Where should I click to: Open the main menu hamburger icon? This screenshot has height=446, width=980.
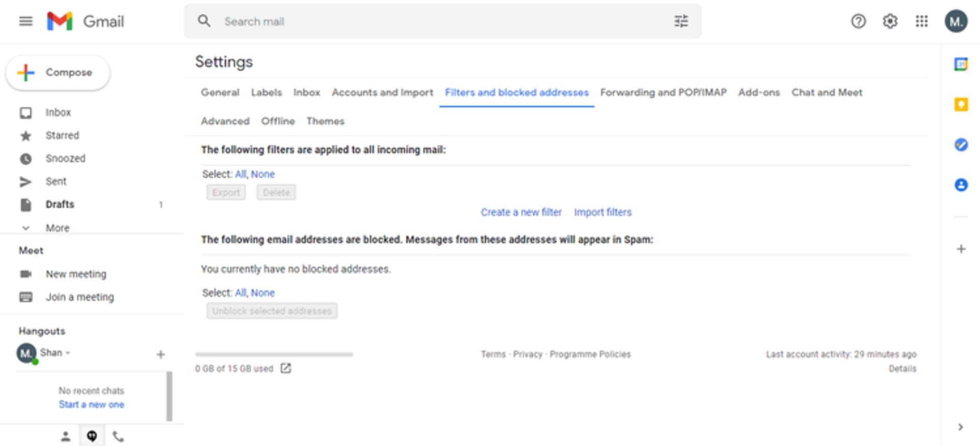tap(26, 21)
